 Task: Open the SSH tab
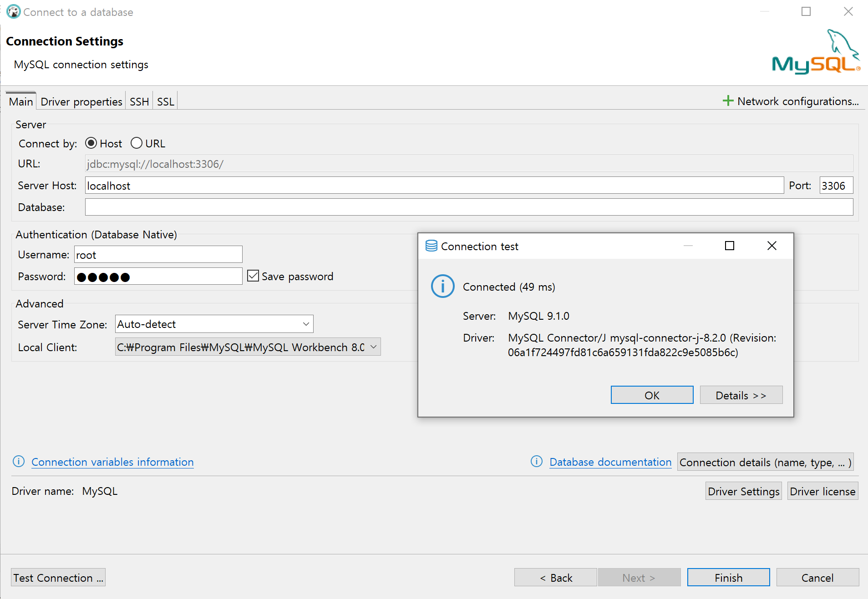coord(139,101)
